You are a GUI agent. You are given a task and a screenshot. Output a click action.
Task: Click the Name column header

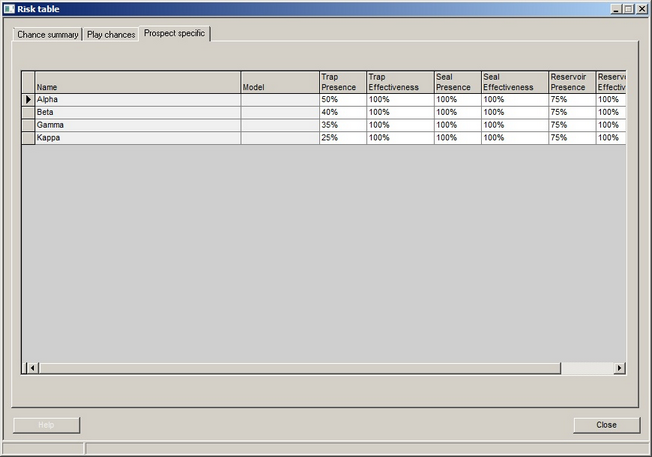[137, 82]
